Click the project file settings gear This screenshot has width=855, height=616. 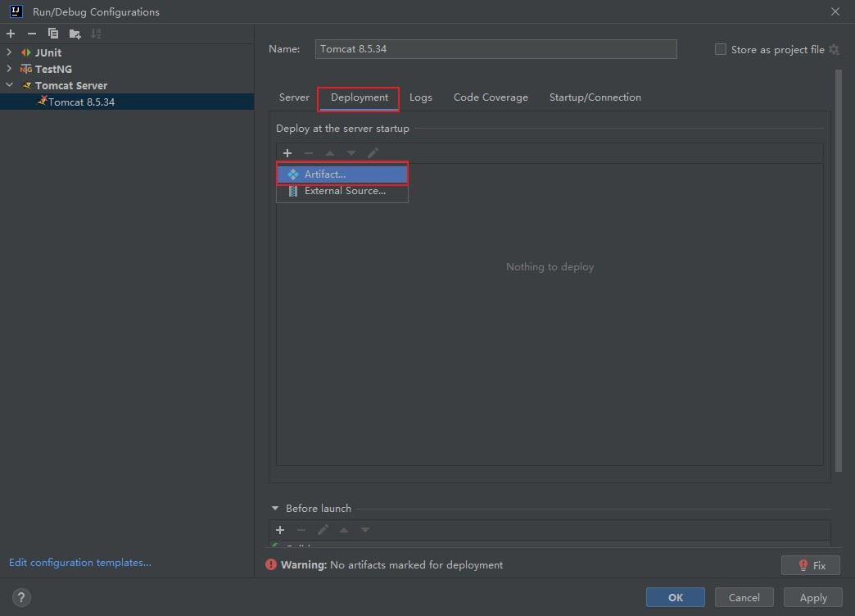(834, 50)
